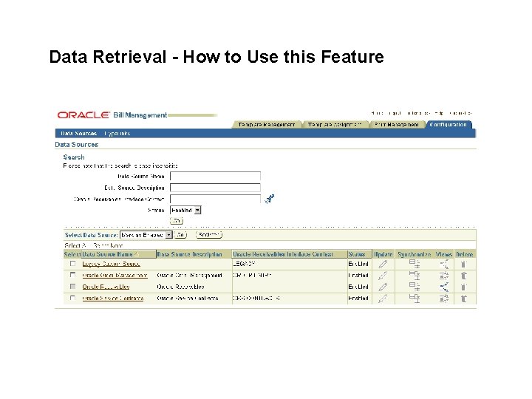Open the Oracle Service Contracts link
This screenshot has width=532, height=399.
(113, 299)
